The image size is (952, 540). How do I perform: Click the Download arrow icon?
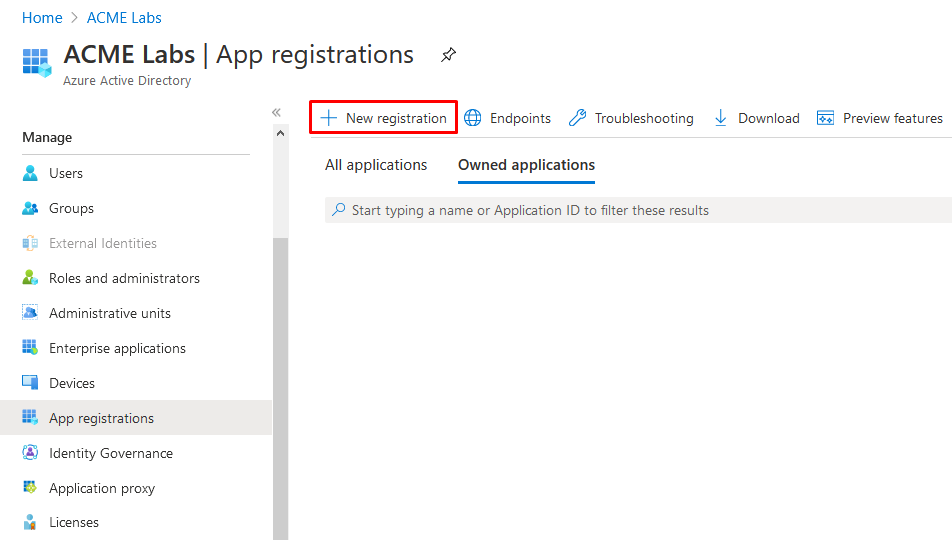pos(720,118)
